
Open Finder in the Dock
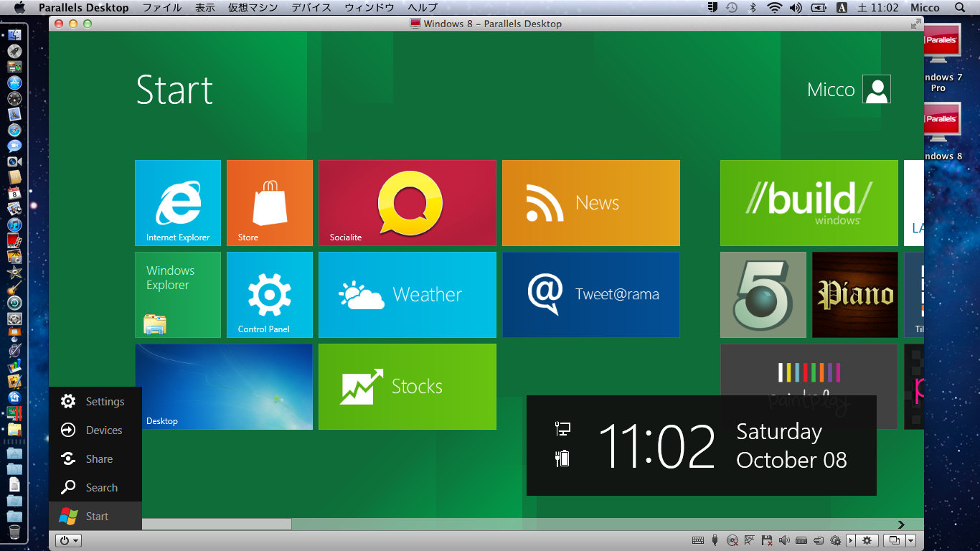pos(14,34)
